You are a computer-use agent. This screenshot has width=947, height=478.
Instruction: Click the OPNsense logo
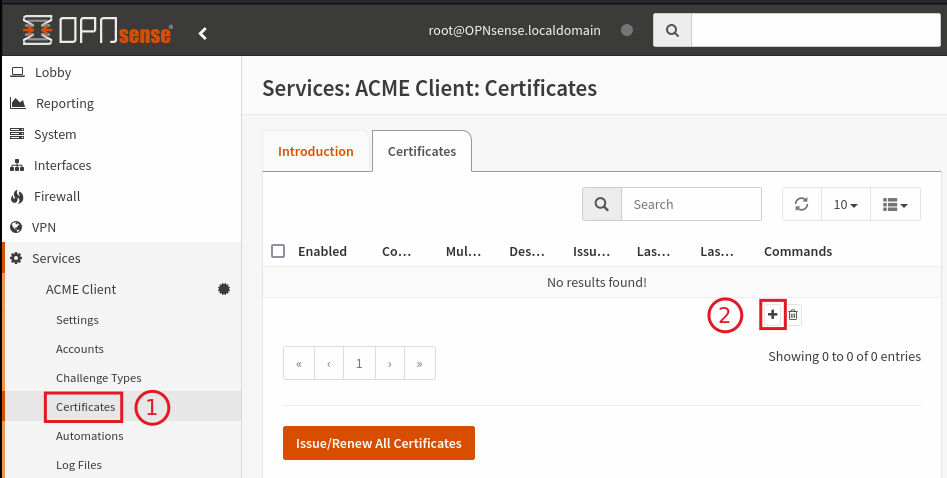pos(98,30)
